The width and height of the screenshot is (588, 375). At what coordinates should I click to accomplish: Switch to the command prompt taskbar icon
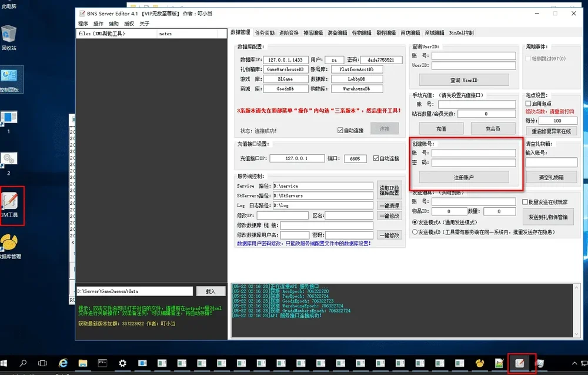pyautogui.click(x=102, y=363)
